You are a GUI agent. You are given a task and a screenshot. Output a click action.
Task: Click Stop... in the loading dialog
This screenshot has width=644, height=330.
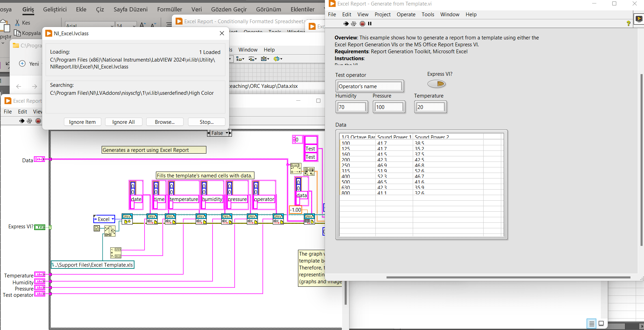coord(206,122)
